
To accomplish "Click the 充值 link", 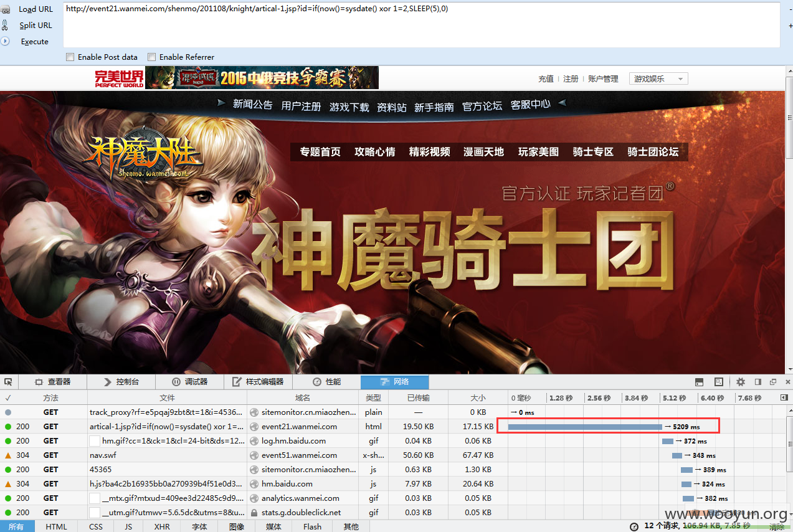I will 546,79.
